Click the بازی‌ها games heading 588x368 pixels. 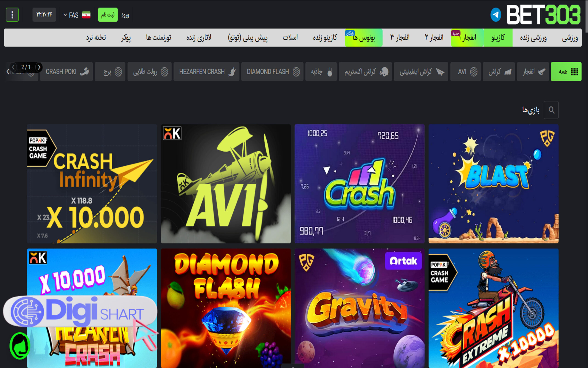[x=531, y=110]
